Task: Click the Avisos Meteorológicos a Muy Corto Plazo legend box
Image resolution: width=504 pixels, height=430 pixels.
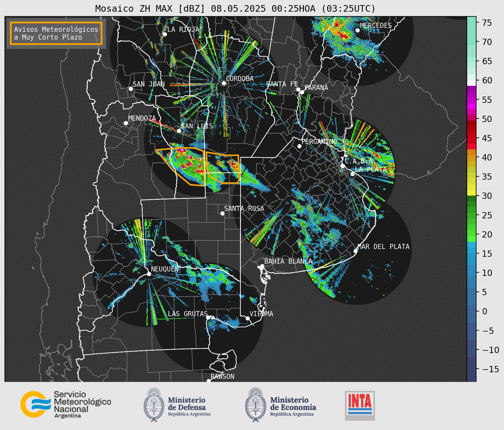Action: coord(56,33)
